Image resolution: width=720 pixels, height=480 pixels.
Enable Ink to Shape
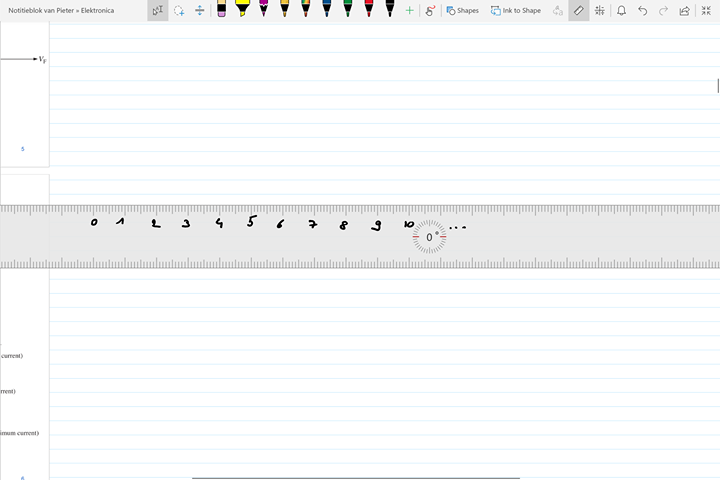coord(516,10)
